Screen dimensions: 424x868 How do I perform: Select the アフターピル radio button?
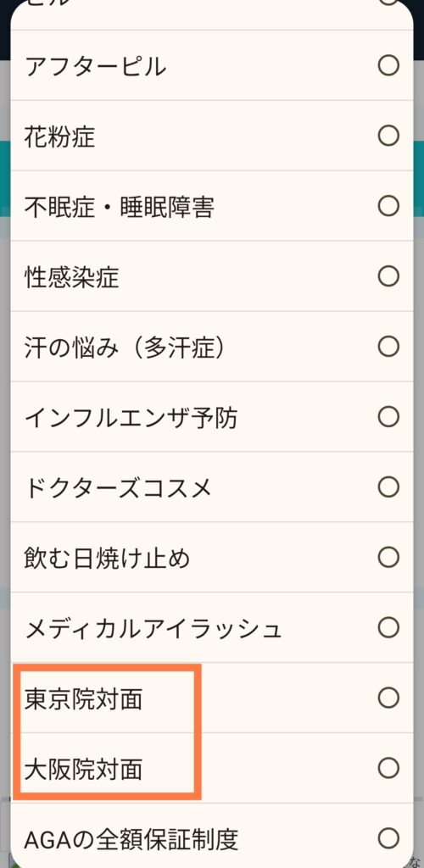click(388, 66)
